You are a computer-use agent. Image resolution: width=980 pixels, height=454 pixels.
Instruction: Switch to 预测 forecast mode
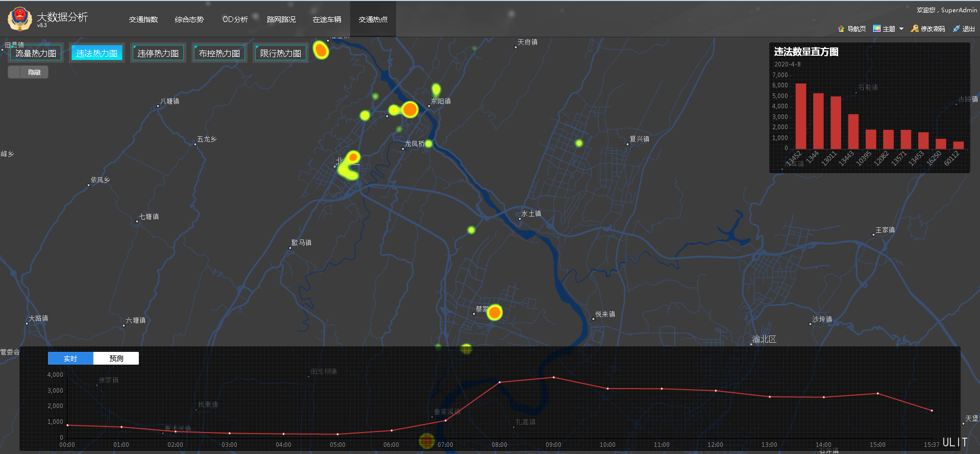pos(116,359)
